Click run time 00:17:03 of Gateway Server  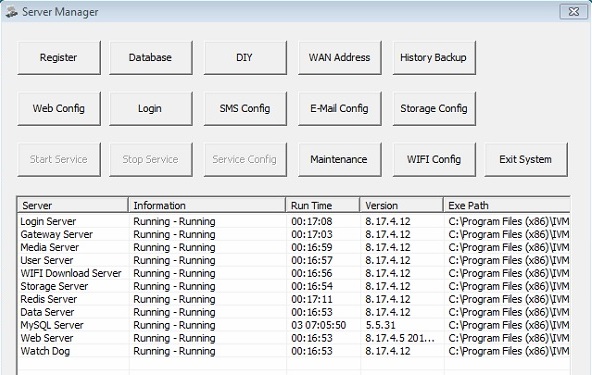tap(312, 234)
